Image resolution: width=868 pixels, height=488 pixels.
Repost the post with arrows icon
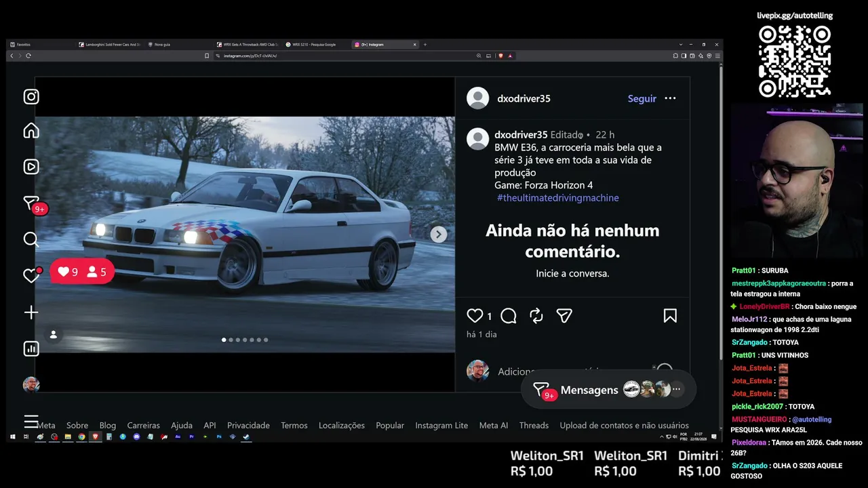pyautogui.click(x=536, y=316)
